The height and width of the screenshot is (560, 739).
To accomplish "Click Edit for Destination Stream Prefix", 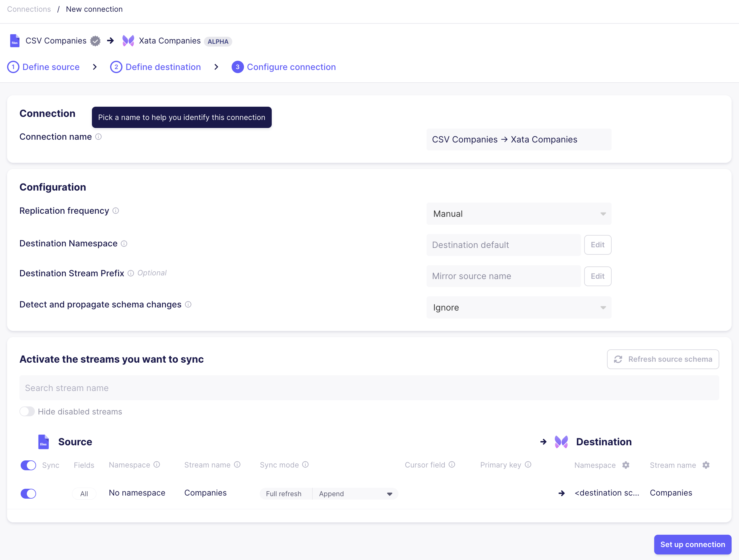I will 598,276.
